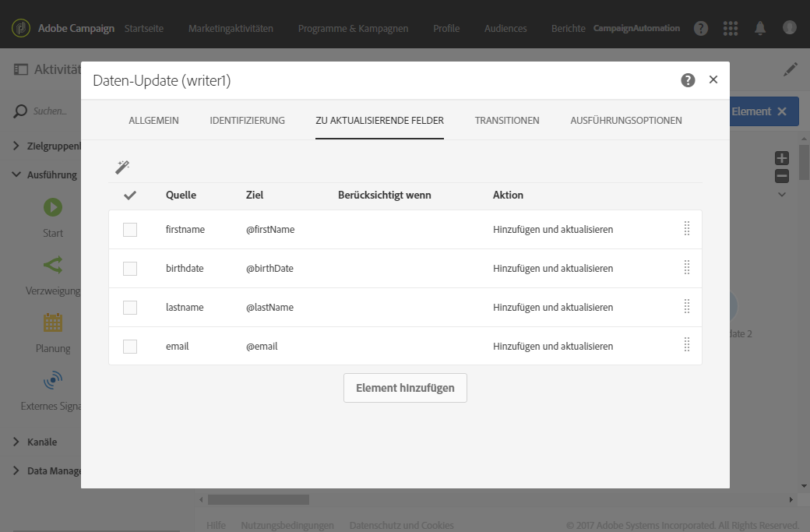Screen dimensions: 810x532
Task: Click the magic wand icon above the table
Action: [122, 167]
